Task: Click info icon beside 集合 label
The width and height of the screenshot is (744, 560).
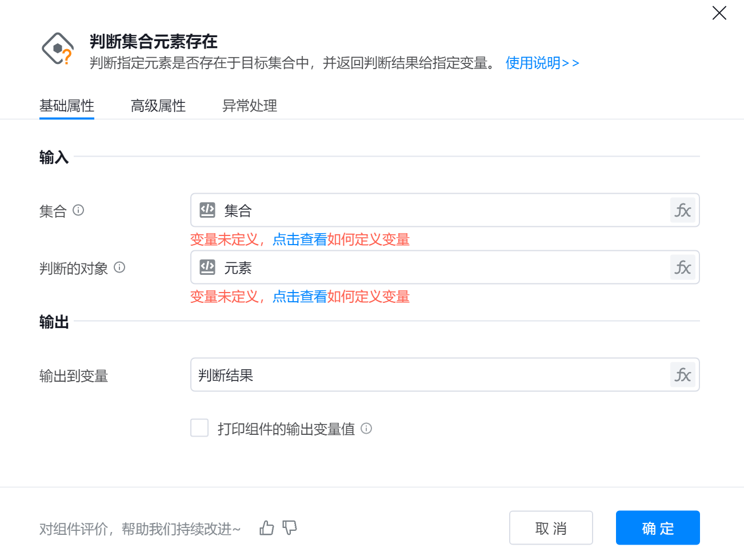Action: coord(79,210)
